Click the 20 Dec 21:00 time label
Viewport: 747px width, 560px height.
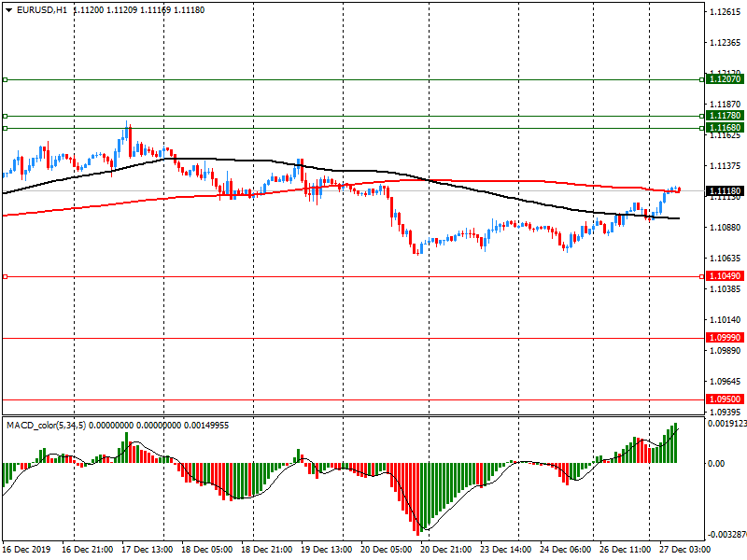click(x=446, y=550)
